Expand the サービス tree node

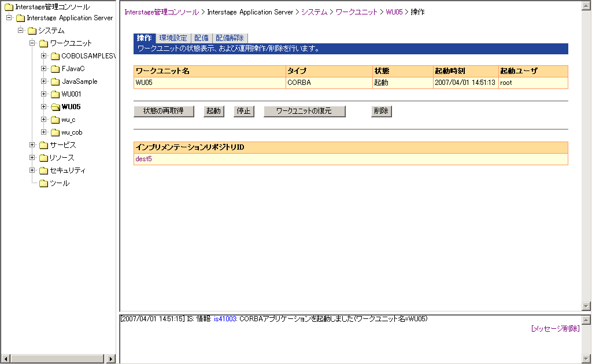[x=32, y=145]
